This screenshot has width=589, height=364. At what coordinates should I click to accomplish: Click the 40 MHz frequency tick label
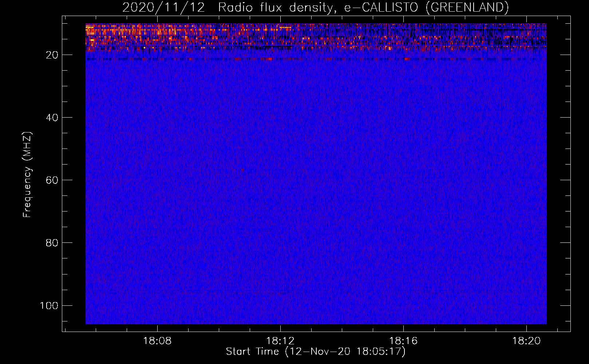click(x=52, y=118)
